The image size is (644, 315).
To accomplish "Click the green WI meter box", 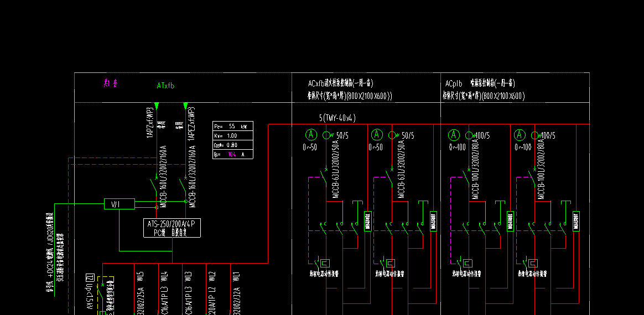I will [x=120, y=204].
